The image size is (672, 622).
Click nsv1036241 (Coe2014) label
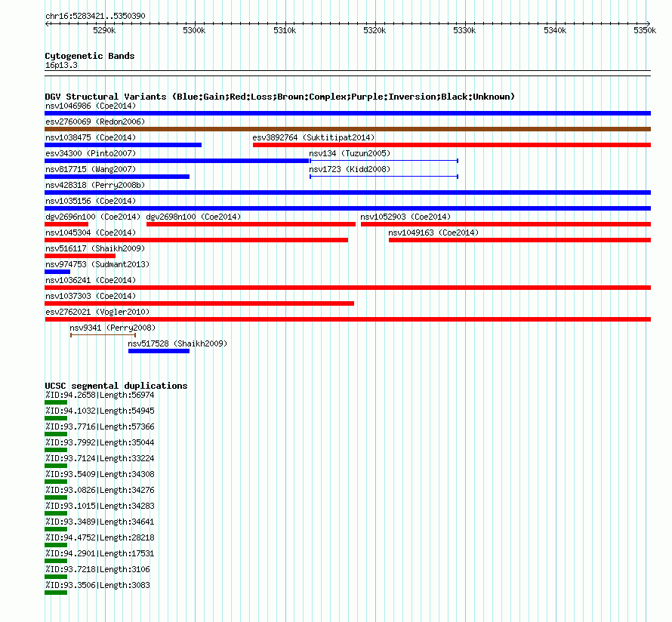tap(91, 280)
